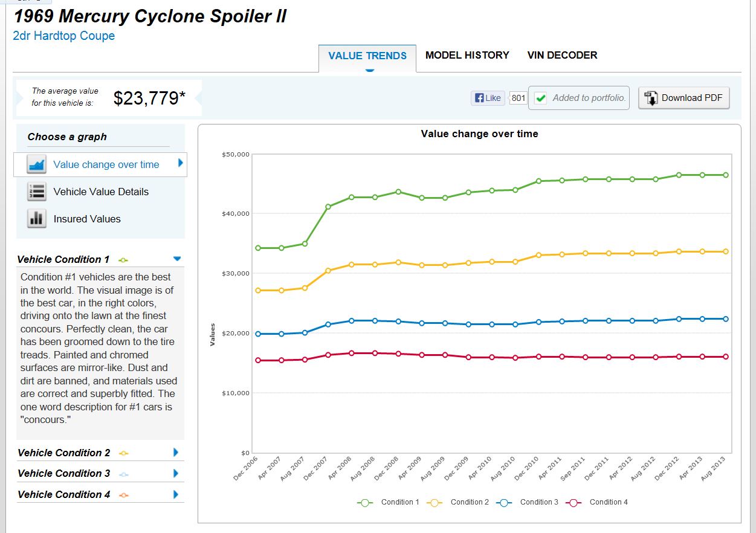The width and height of the screenshot is (756, 533).
Task: Click the Vehicle Value Details list icon
Action: click(x=36, y=192)
